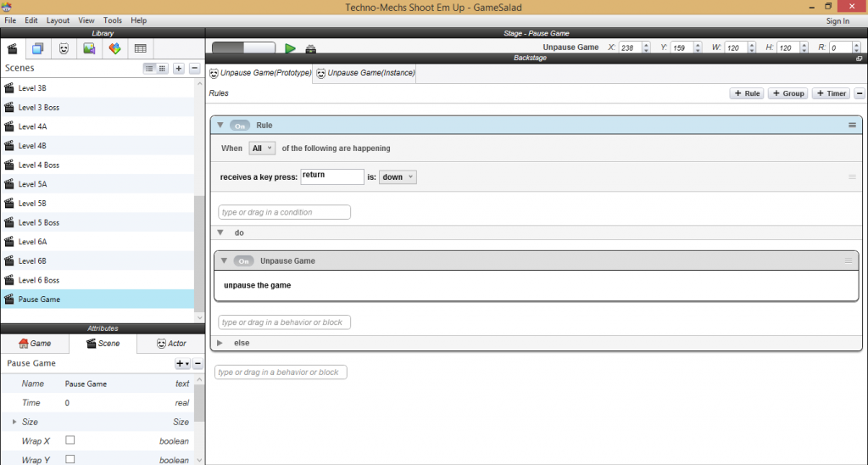Screen dimensions: 868x465
Task: Select the Level 5 Boss scene
Action: click(97, 222)
